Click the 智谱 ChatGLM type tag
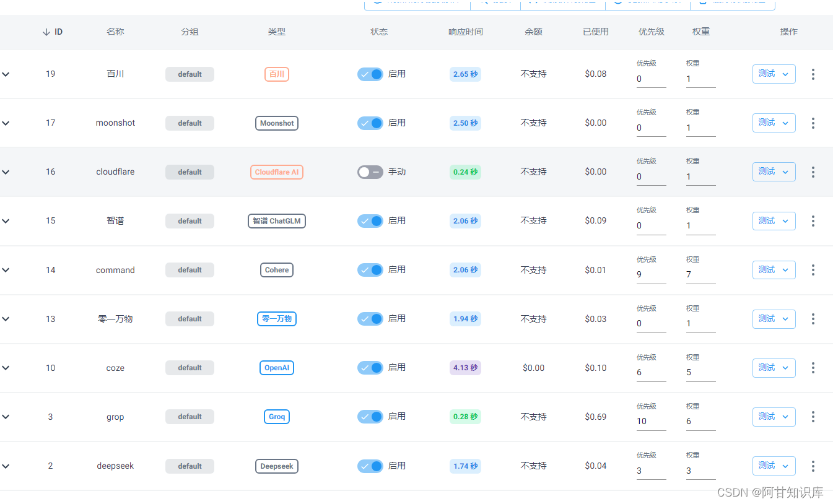This screenshot has width=833, height=504. [x=277, y=221]
